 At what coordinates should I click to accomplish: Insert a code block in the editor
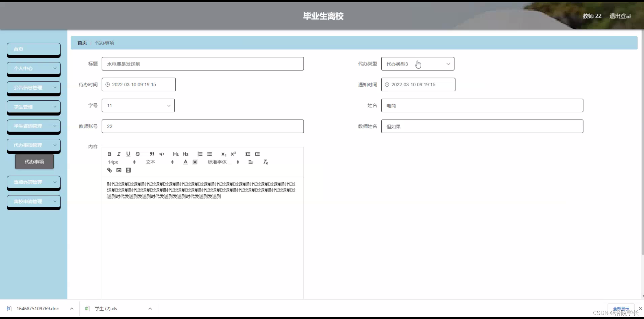point(161,154)
